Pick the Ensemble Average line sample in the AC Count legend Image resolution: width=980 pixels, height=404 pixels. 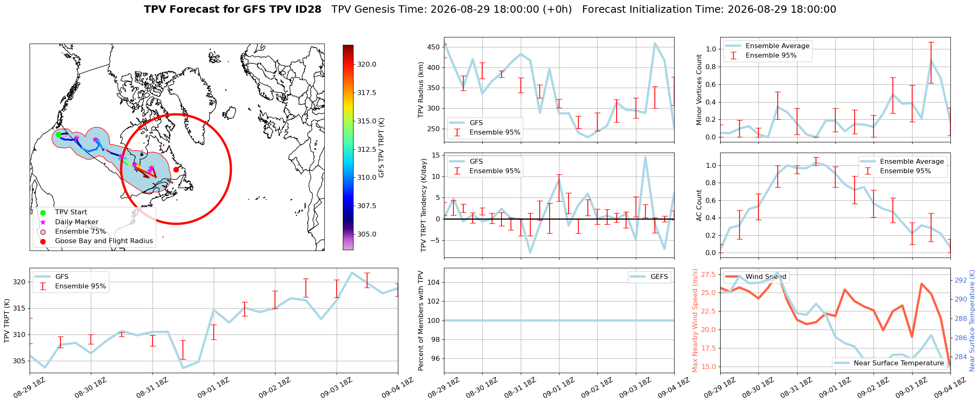868,161
